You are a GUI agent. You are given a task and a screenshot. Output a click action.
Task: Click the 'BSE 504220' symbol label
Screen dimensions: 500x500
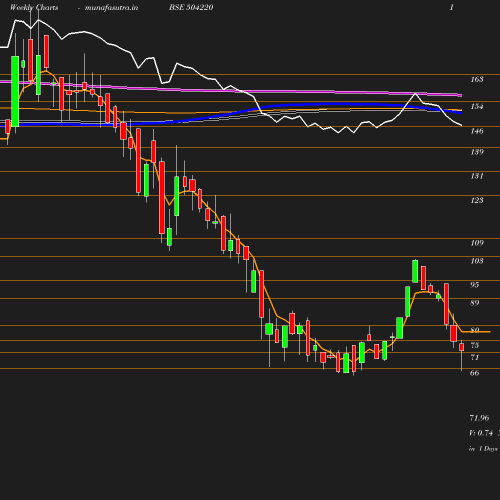191,7
